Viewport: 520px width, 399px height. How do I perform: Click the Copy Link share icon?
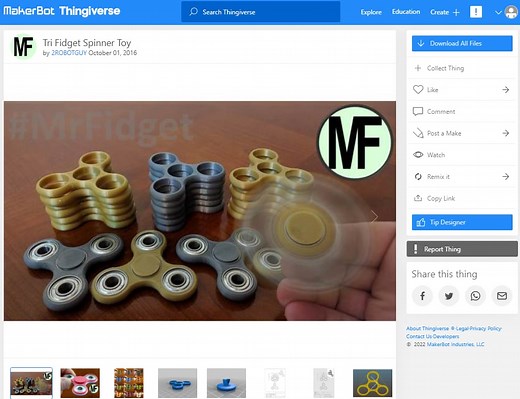[418, 198]
